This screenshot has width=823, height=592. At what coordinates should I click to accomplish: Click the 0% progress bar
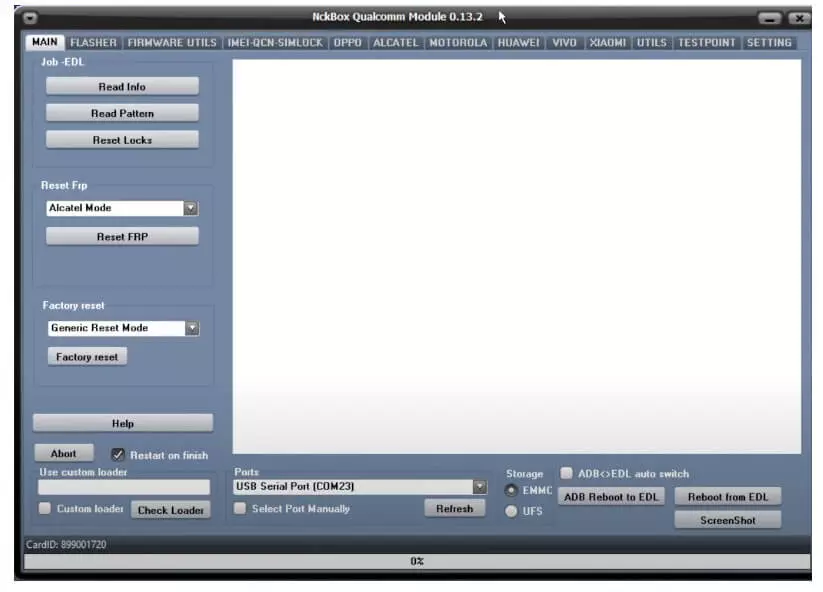click(x=417, y=562)
